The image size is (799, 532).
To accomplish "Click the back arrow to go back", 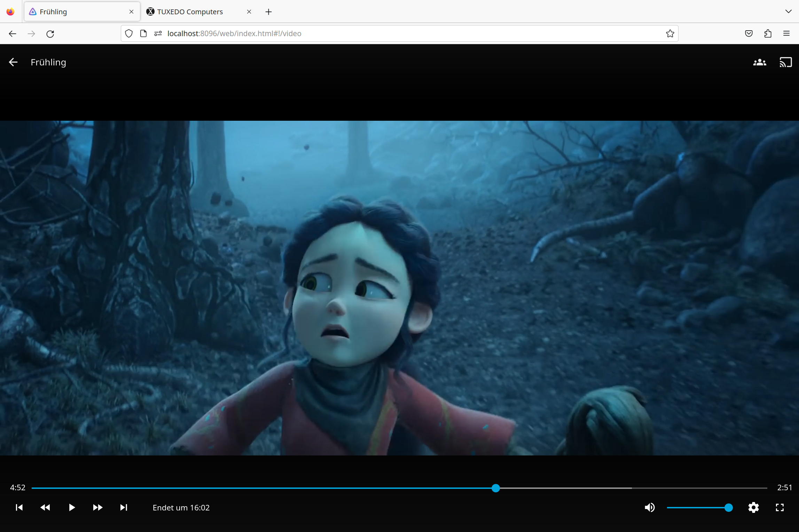I will point(13,62).
